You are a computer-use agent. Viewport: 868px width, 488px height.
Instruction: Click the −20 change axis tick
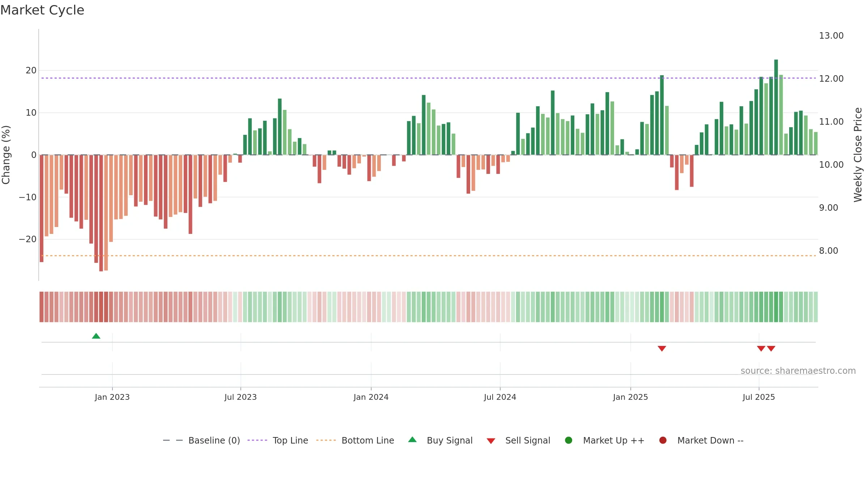tap(28, 239)
